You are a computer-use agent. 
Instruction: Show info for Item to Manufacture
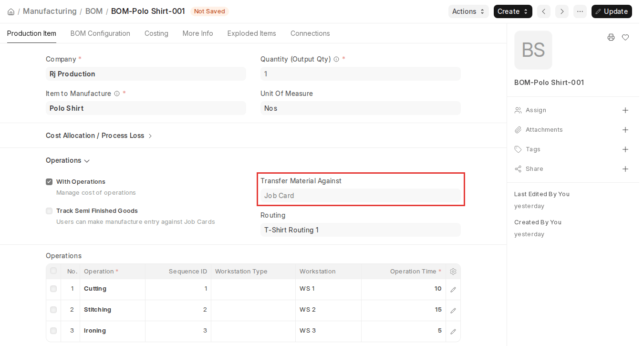click(x=117, y=94)
